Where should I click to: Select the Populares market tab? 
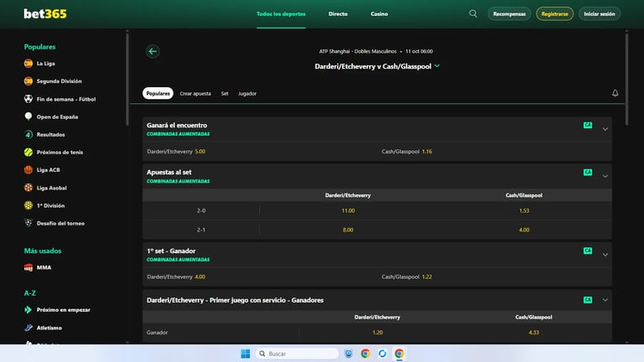[158, 93]
